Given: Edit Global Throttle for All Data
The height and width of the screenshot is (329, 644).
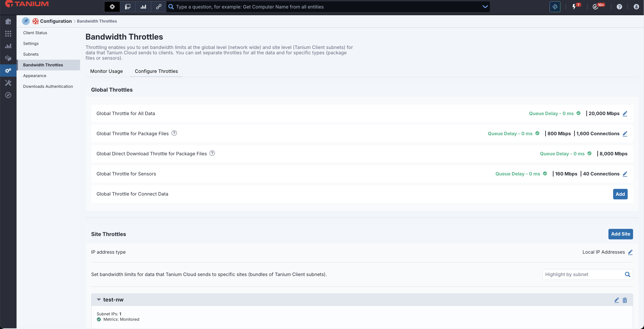Looking at the screenshot, I should pos(625,113).
